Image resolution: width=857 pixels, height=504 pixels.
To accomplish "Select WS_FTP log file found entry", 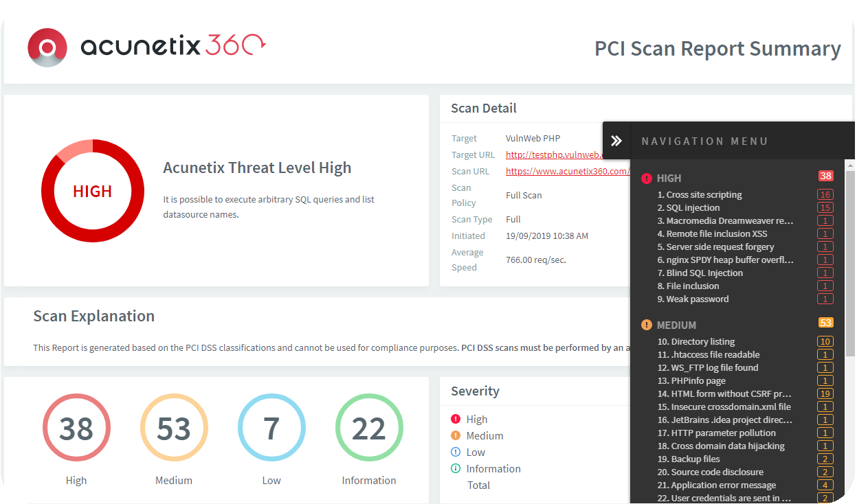I will tap(708, 367).
